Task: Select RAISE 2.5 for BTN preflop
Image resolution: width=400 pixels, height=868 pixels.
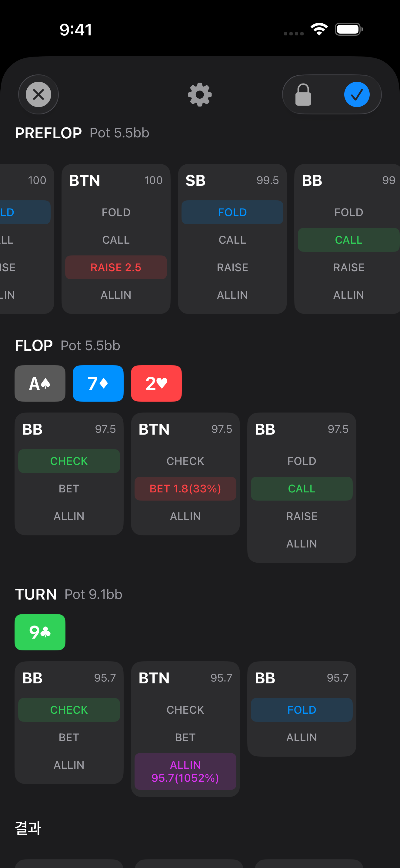Action: 116,267
